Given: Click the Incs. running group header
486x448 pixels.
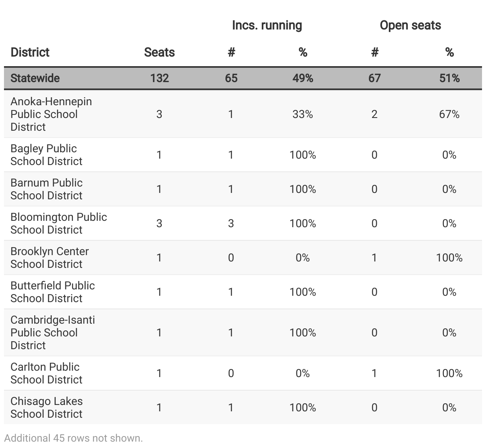Looking at the screenshot, I should click(267, 26).
